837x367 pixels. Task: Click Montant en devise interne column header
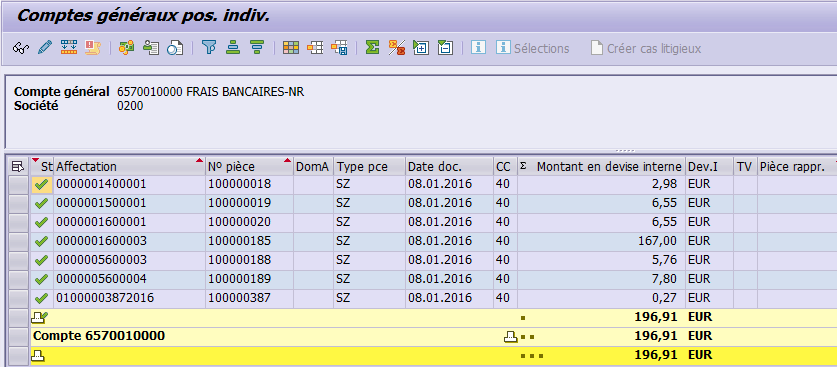coord(602,167)
